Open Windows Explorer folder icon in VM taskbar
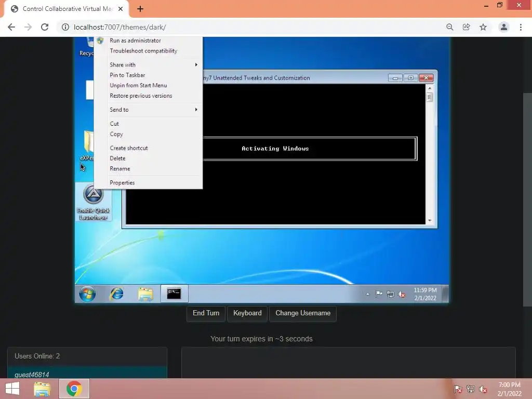The width and height of the screenshot is (532, 399). (x=145, y=294)
